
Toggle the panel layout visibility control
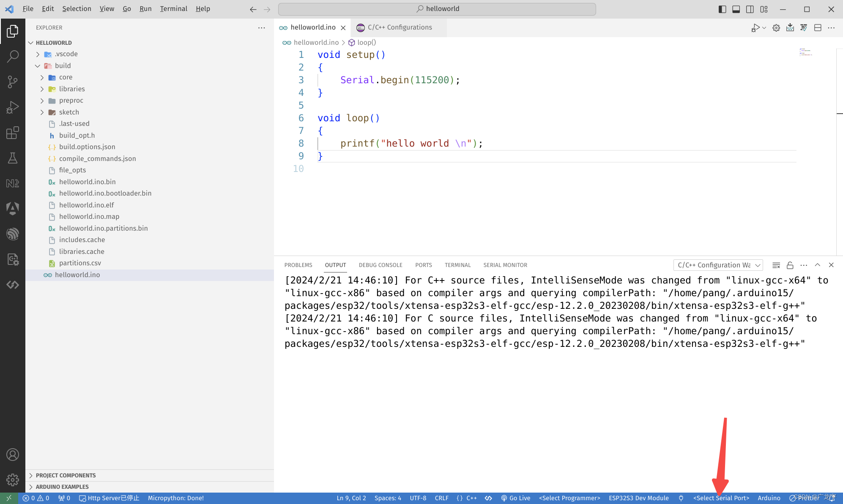coord(736,9)
